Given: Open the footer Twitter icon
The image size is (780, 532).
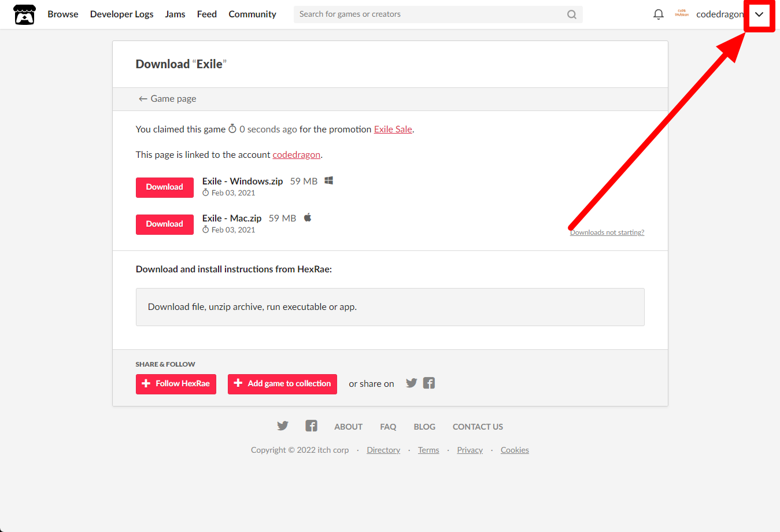Looking at the screenshot, I should (282, 426).
